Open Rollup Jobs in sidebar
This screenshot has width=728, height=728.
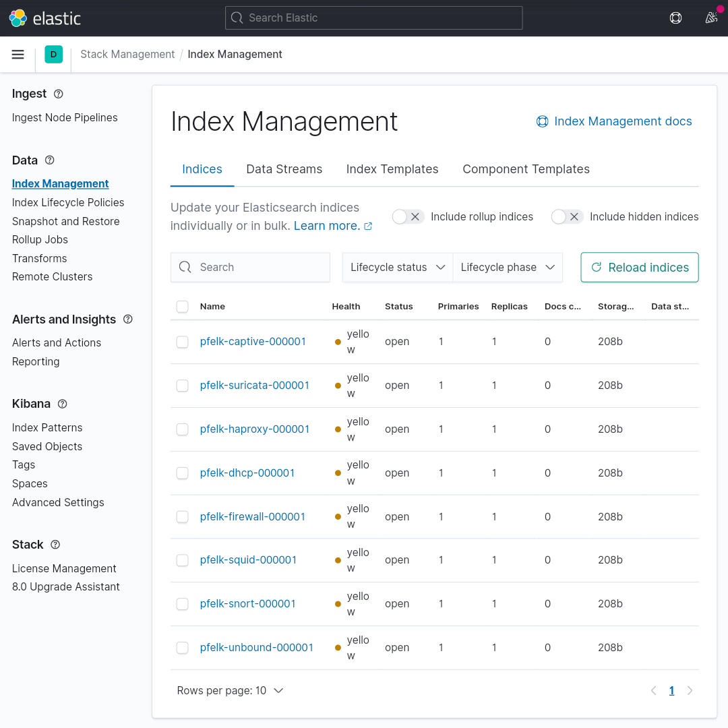coord(40,239)
